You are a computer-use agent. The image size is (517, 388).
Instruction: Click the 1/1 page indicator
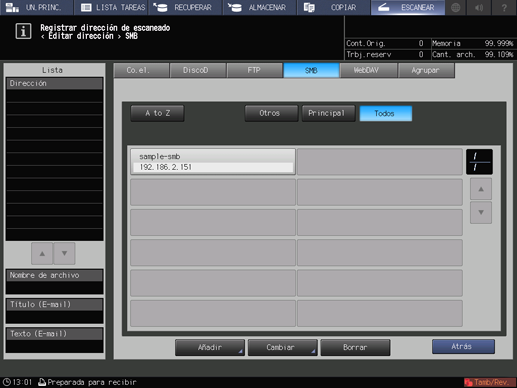(x=479, y=162)
